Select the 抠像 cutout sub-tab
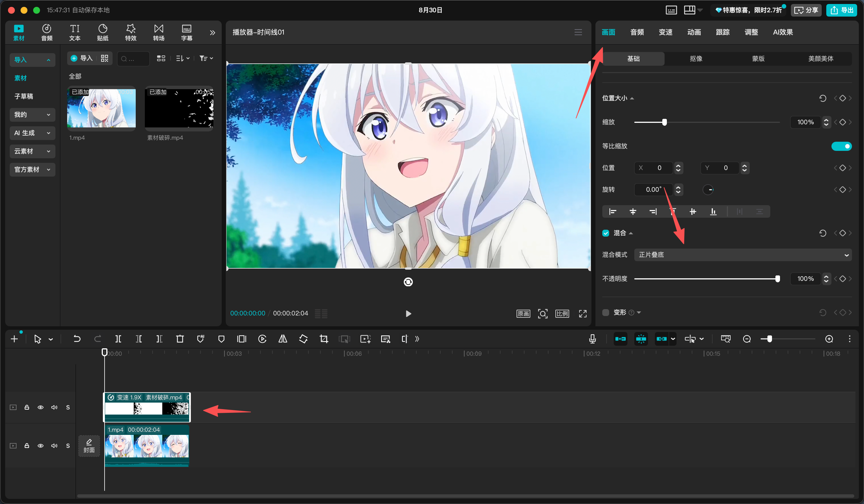The image size is (864, 504). pos(696,59)
